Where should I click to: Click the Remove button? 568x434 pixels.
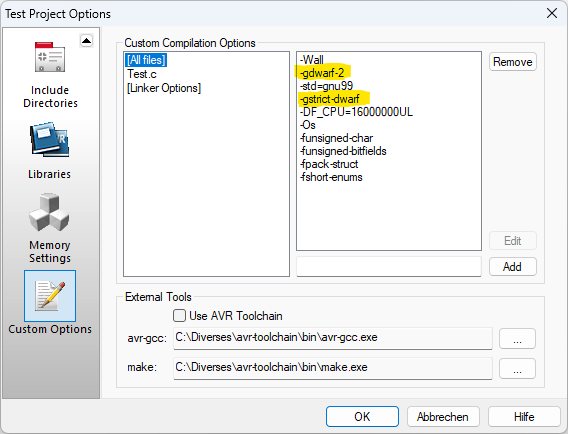513,62
